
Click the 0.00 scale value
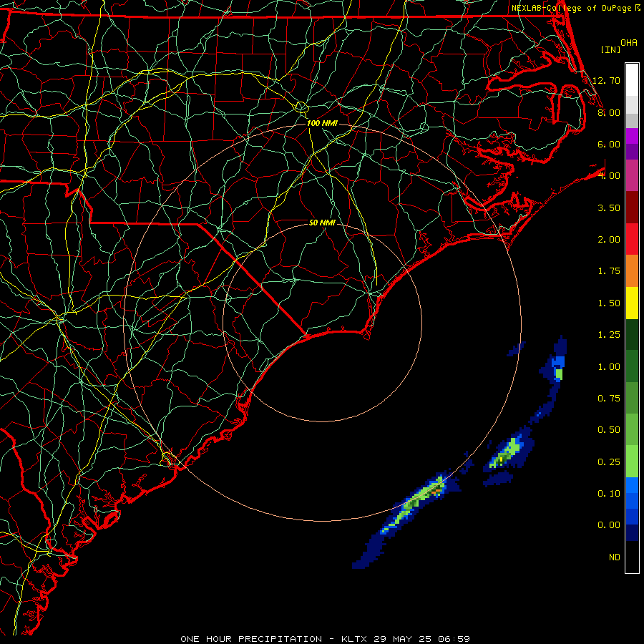coord(609,525)
